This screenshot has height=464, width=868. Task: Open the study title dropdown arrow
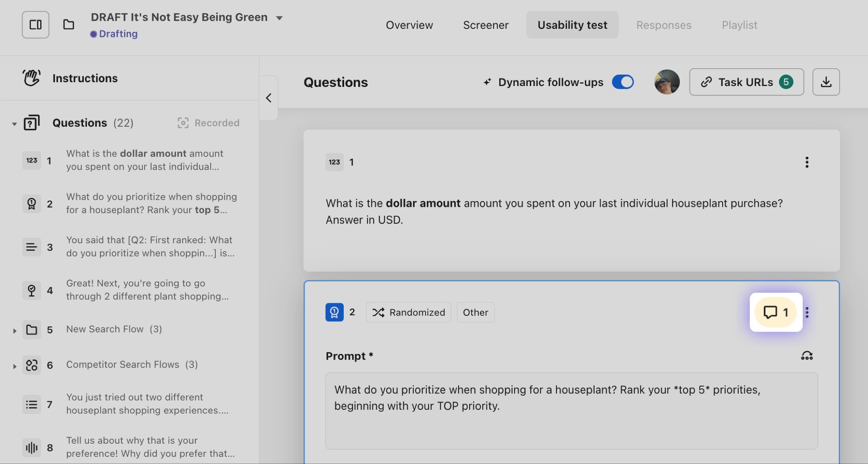coord(279,18)
